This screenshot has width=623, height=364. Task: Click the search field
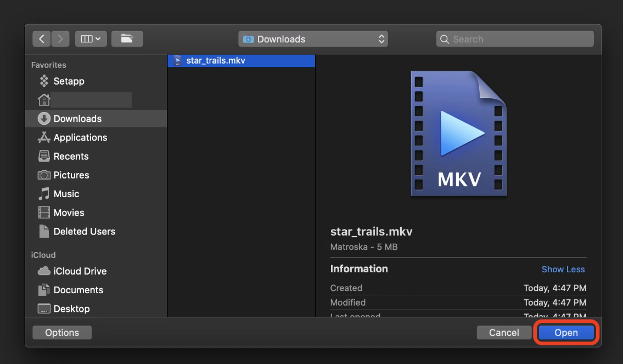click(x=514, y=38)
